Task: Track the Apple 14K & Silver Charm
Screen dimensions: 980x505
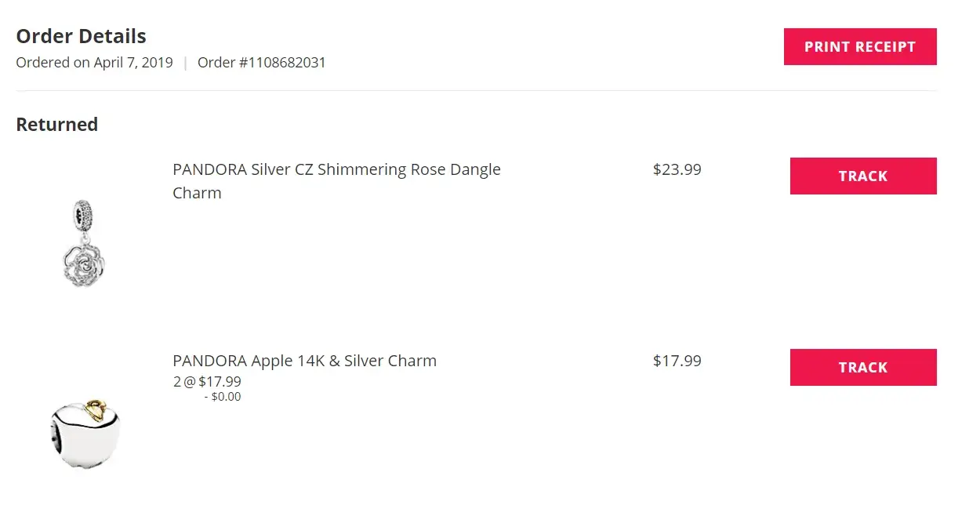Action: (863, 368)
